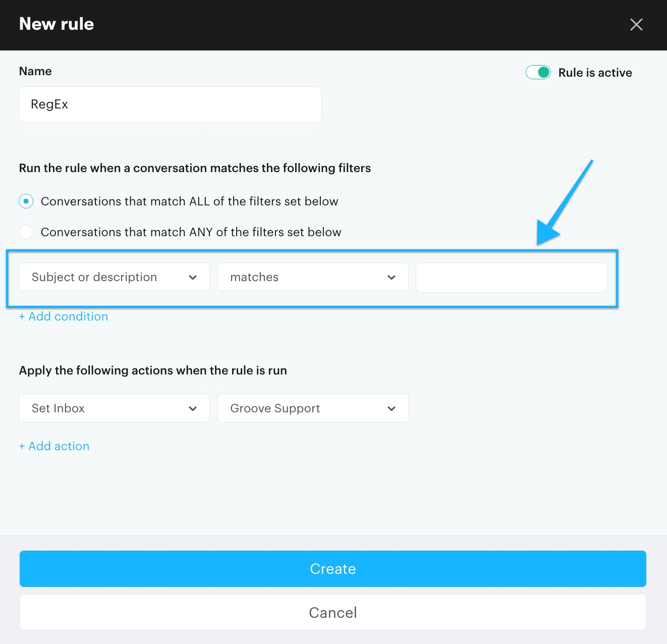667x644 pixels.
Task: Click chevron arrow of Subject or description dropdown
Action: [193, 277]
